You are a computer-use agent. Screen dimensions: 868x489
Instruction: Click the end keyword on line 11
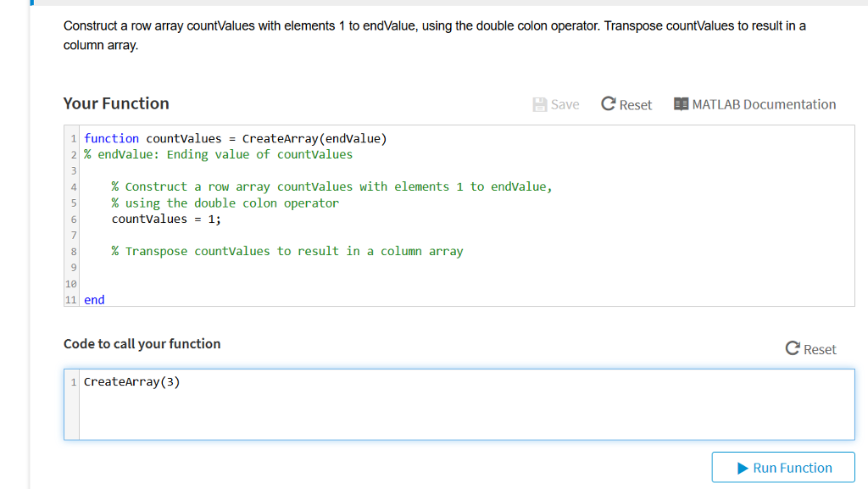[x=93, y=299]
